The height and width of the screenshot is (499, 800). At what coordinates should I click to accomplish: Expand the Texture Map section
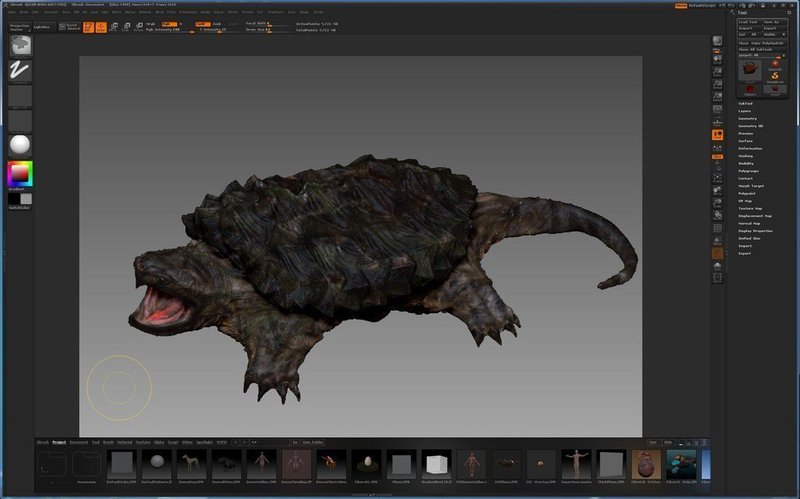[x=750, y=208]
